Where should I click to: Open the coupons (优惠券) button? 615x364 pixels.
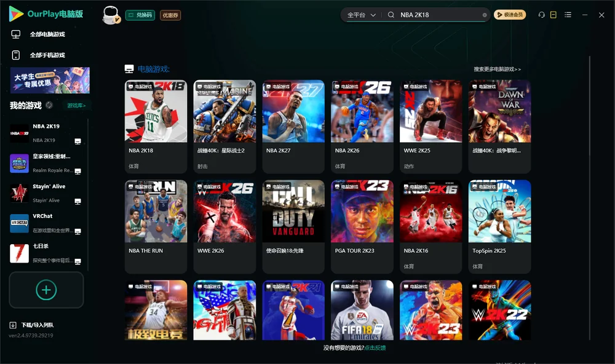click(170, 15)
